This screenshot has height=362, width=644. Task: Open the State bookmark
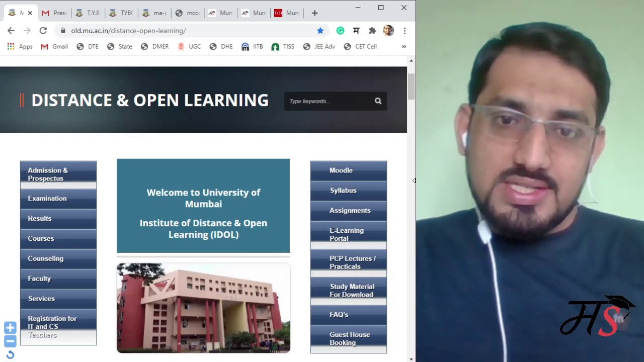[120, 46]
